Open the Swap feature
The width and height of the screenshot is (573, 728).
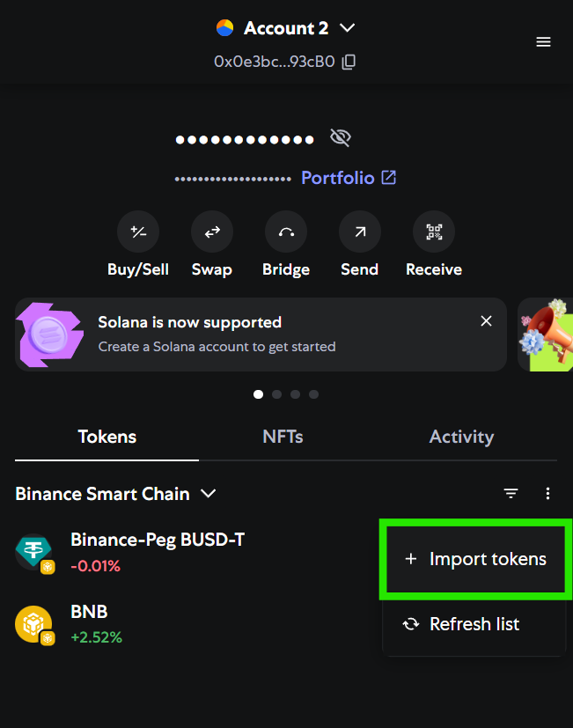(212, 232)
